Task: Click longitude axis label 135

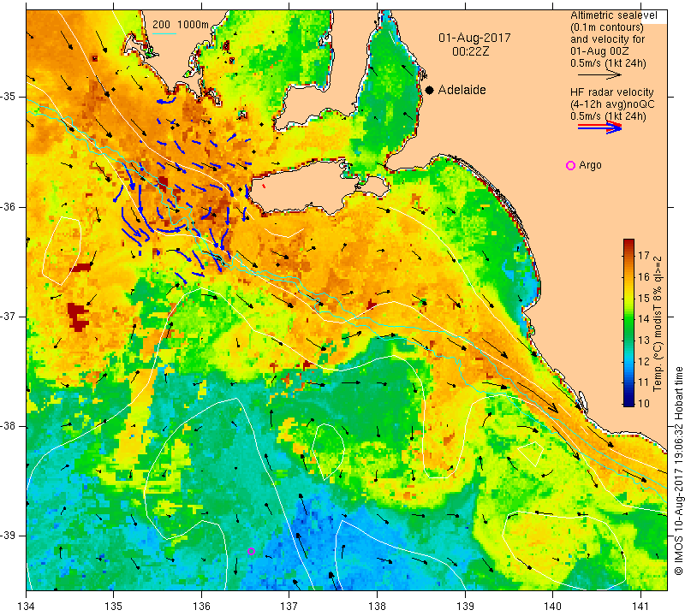Action: (114, 607)
